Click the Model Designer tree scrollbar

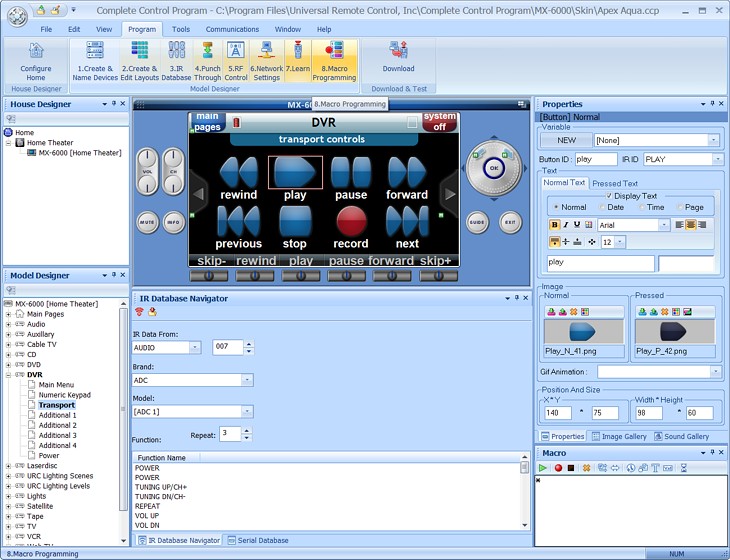123,410
